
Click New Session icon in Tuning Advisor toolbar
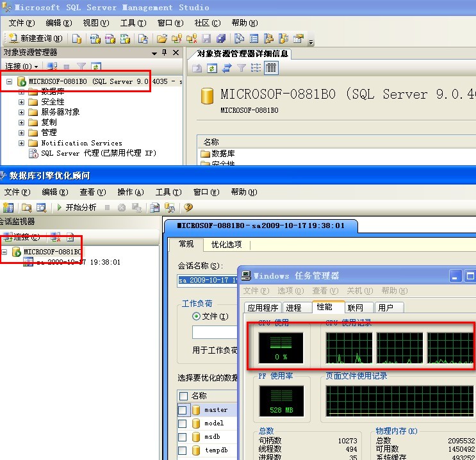[x=8, y=208]
